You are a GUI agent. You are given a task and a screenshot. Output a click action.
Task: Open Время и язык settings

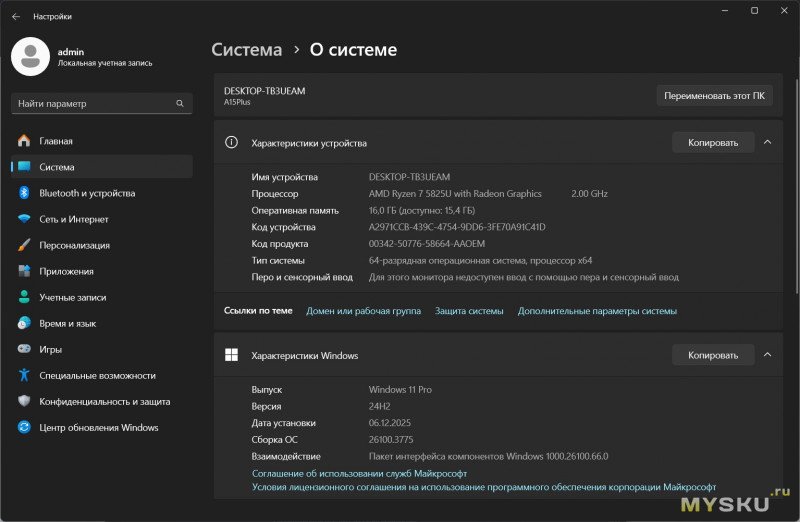[x=67, y=323]
